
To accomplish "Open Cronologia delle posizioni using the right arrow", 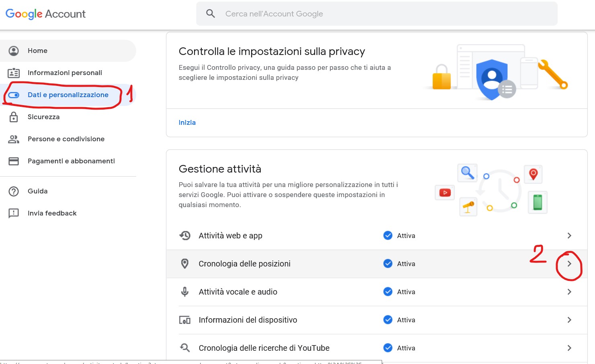I will click(569, 264).
